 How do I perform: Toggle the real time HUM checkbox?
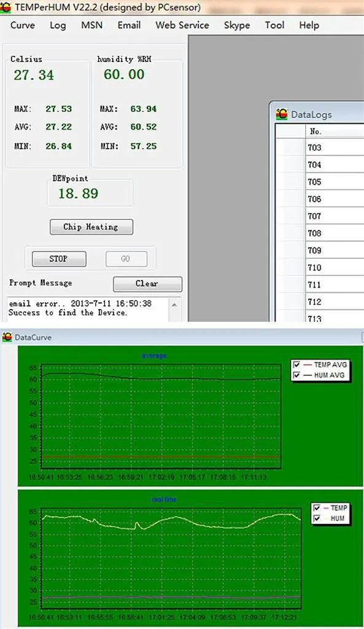[317, 518]
